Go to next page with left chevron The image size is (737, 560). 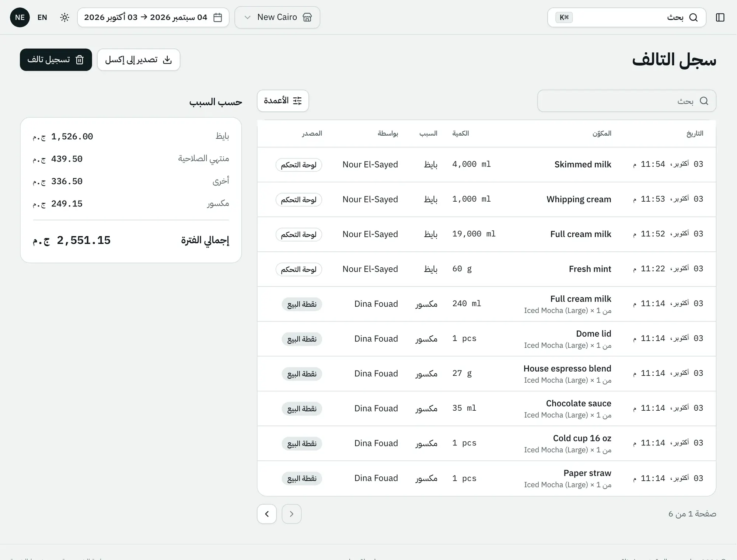point(267,514)
